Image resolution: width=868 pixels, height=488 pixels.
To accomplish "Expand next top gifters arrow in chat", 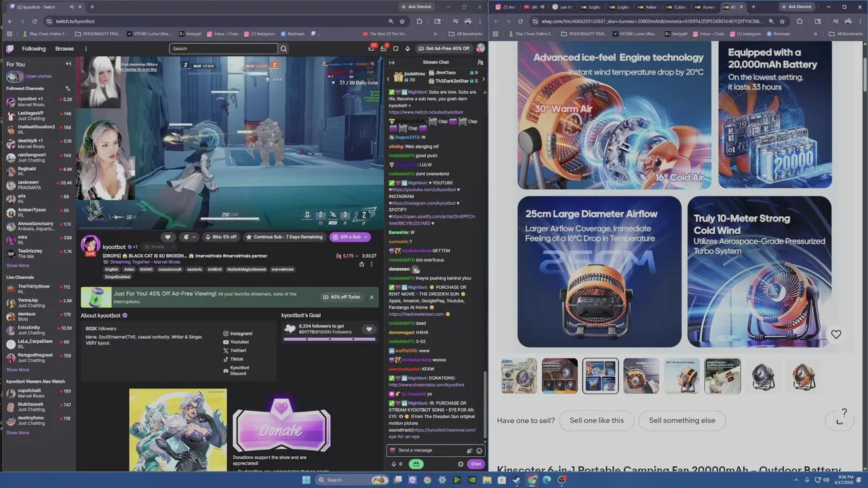I will pyautogui.click(x=483, y=79).
